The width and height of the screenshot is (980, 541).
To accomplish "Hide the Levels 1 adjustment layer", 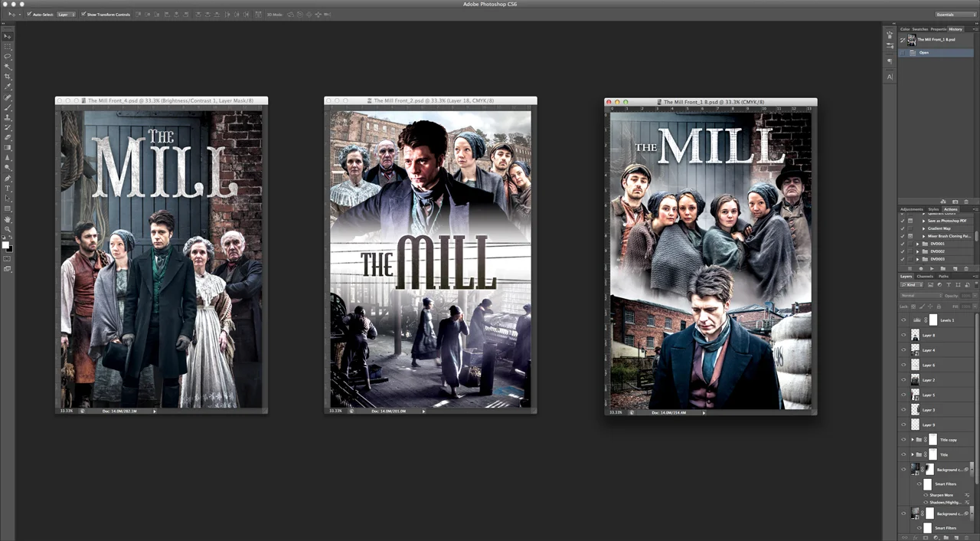I will [x=903, y=320].
